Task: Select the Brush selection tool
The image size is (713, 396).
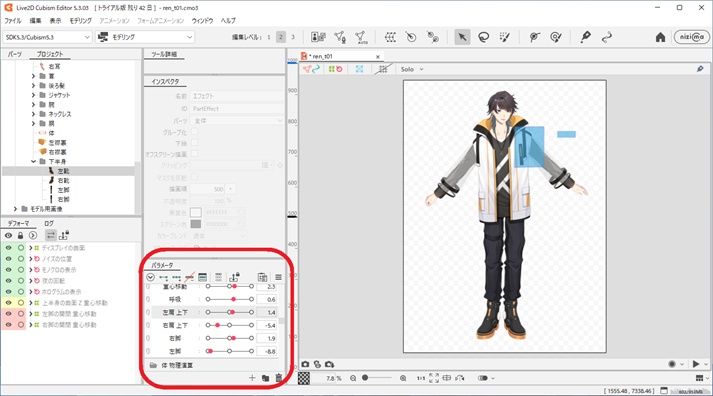Action: click(504, 37)
